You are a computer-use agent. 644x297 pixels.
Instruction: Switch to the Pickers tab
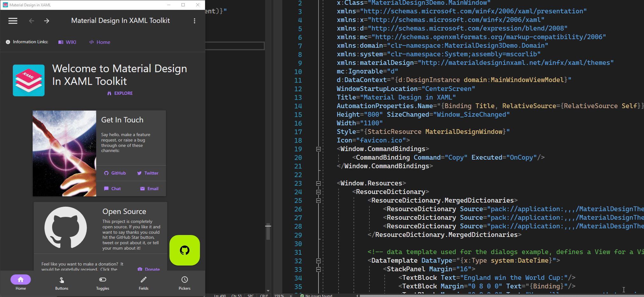(x=185, y=283)
